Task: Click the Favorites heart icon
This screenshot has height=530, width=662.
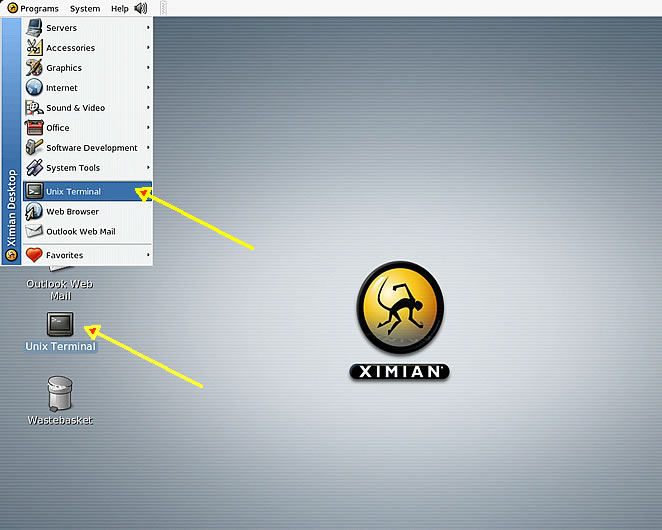Action: (x=34, y=255)
